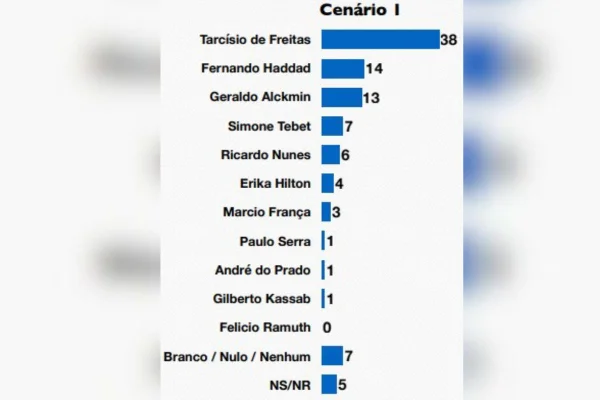600x400 pixels.
Task: Click the value 14 next to Haddad's bar
Action: pos(375,69)
